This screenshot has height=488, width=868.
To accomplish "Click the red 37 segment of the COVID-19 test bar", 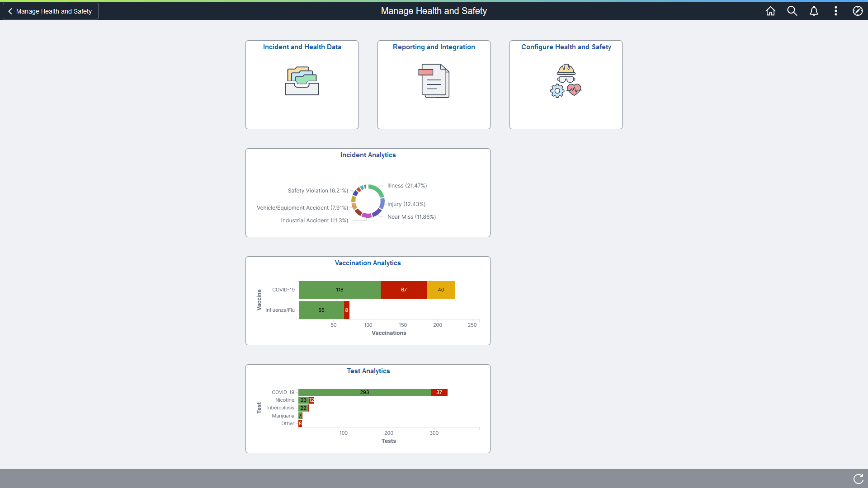I will [439, 392].
